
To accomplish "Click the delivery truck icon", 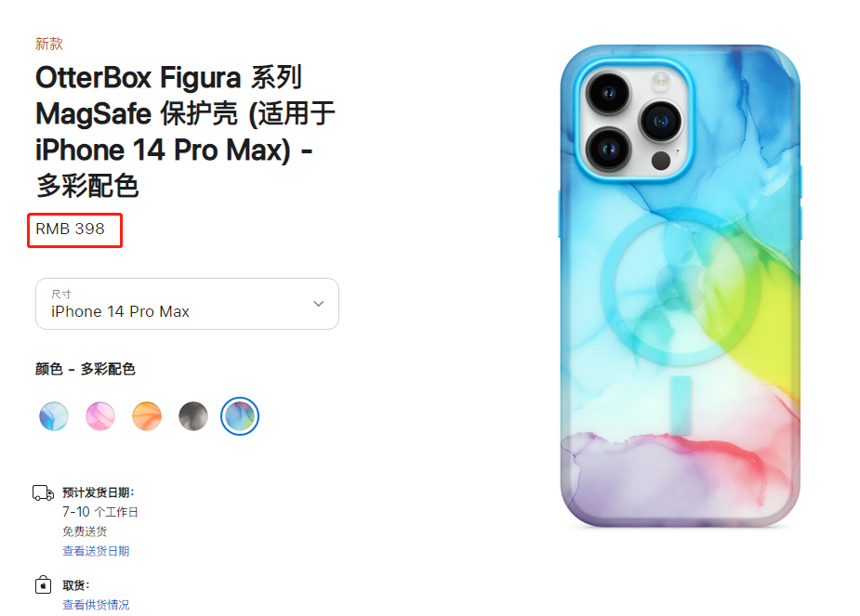I will [44, 492].
